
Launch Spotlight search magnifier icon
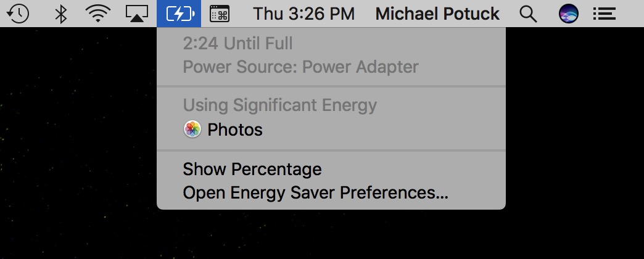(x=528, y=14)
